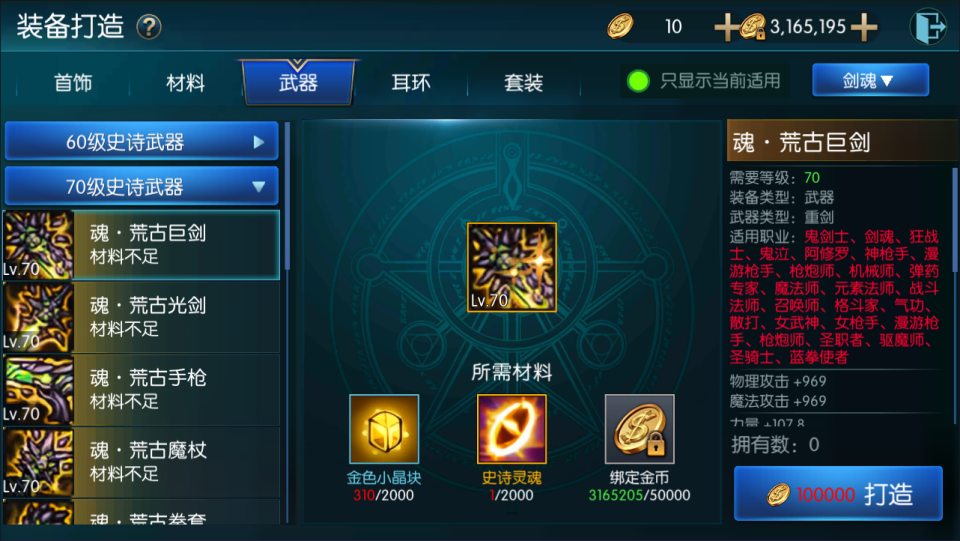Select 魂·荒古手枪 from weapon list
The height and width of the screenshot is (541, 960).
141,389
